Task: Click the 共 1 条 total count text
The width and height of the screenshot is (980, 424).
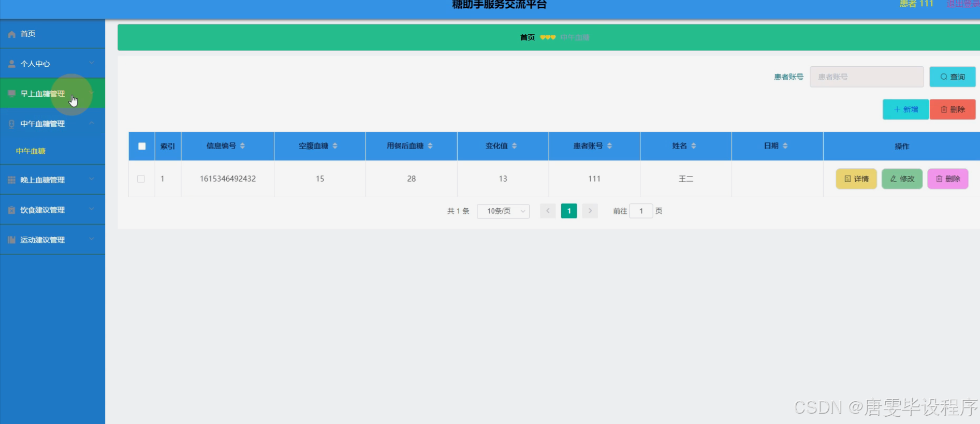Action: tap(458, 211)
